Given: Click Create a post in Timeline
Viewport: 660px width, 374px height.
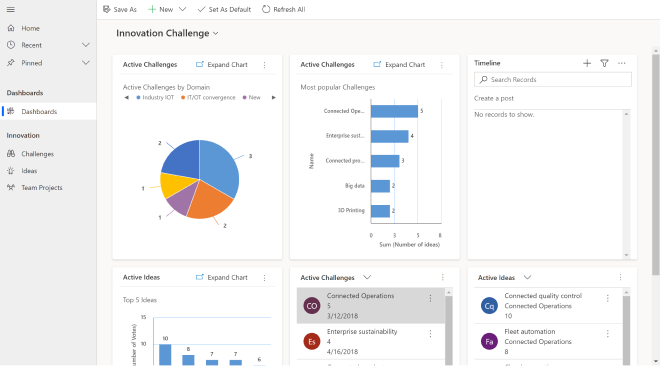Looking at the screenshot, I should pos(494,98).
